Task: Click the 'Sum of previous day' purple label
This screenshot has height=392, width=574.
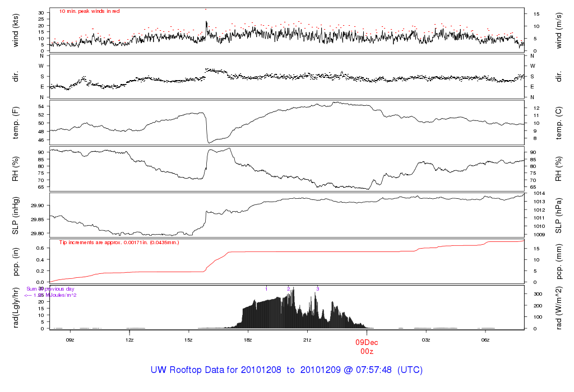Action: (50, 288)
